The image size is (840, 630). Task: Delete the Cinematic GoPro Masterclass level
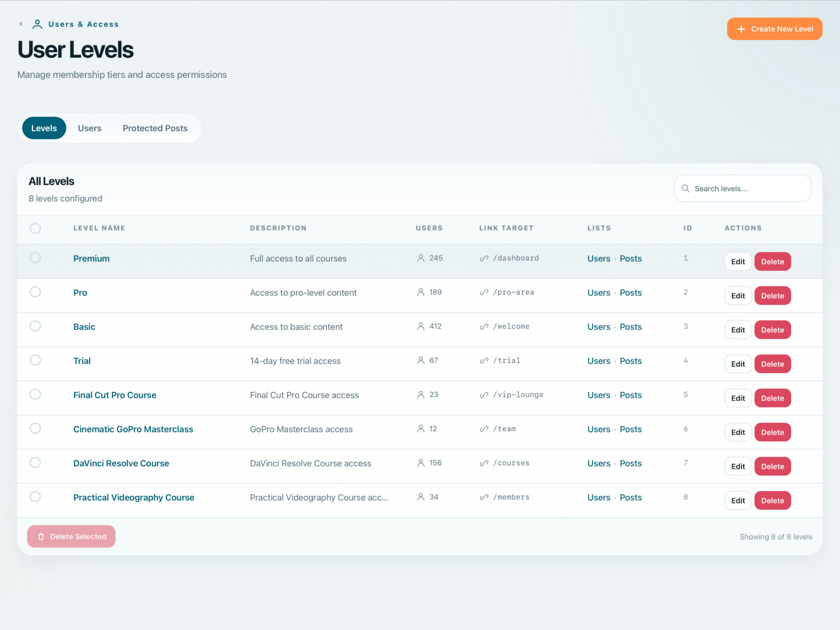[772, 432]
